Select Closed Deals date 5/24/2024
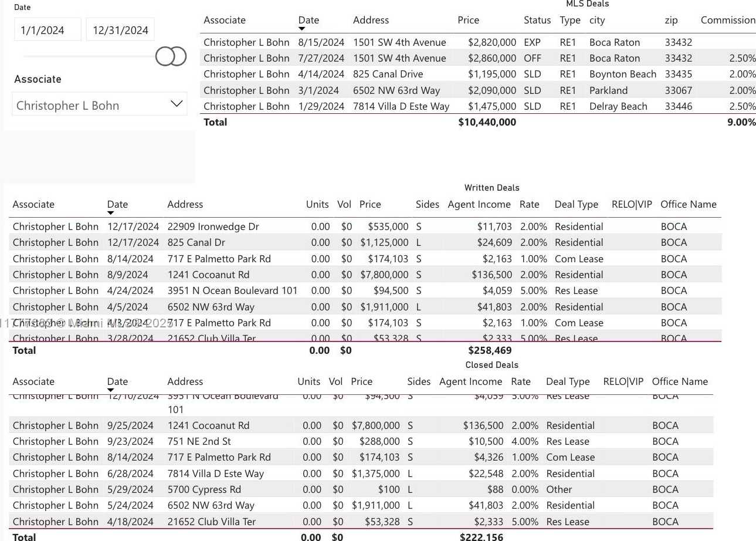Screen dimensions: 756x541 pyautogui.click(x=130, y=505)
